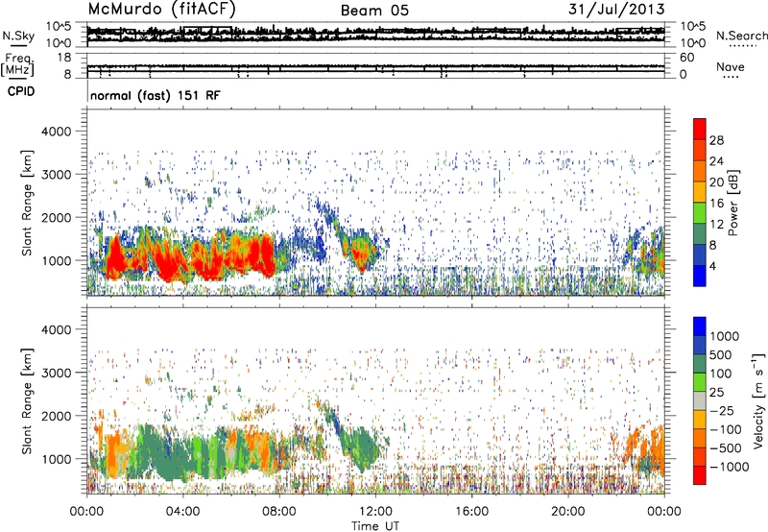Click the date "31/Jul/2013"
This screenshot has width=768, height=532.
616,10
